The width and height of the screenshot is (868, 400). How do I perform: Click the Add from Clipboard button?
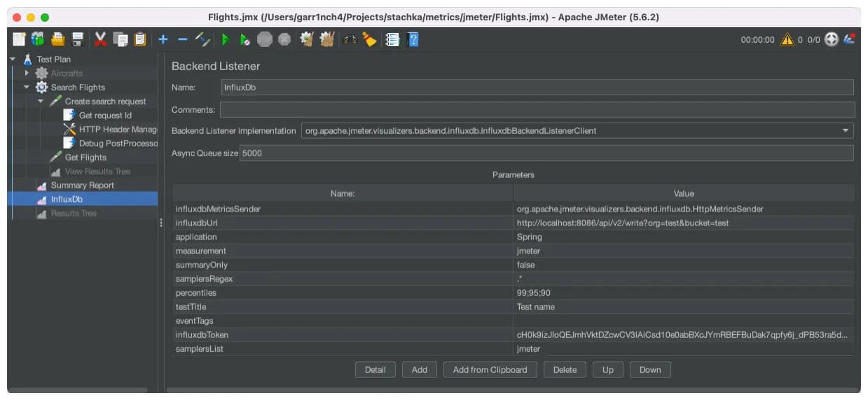(490, 370)
